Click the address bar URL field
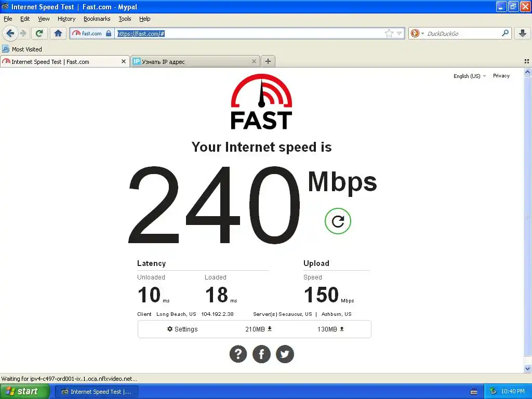532x399 pixels. [x=249, y=33]
